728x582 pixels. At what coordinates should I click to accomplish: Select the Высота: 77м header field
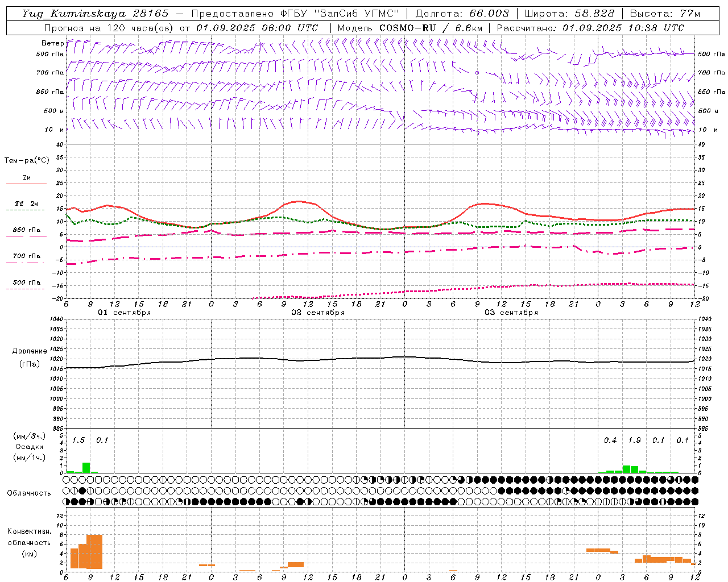tap(665, 14)
